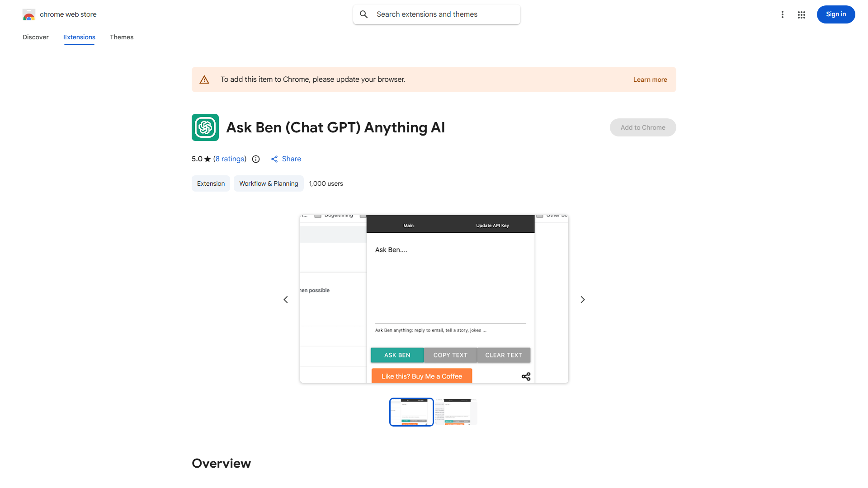The height and width of the screenshot is (488, 868).
Task: Show the previous screenshot
Action: pyautogui.click(x=286, y=300)
